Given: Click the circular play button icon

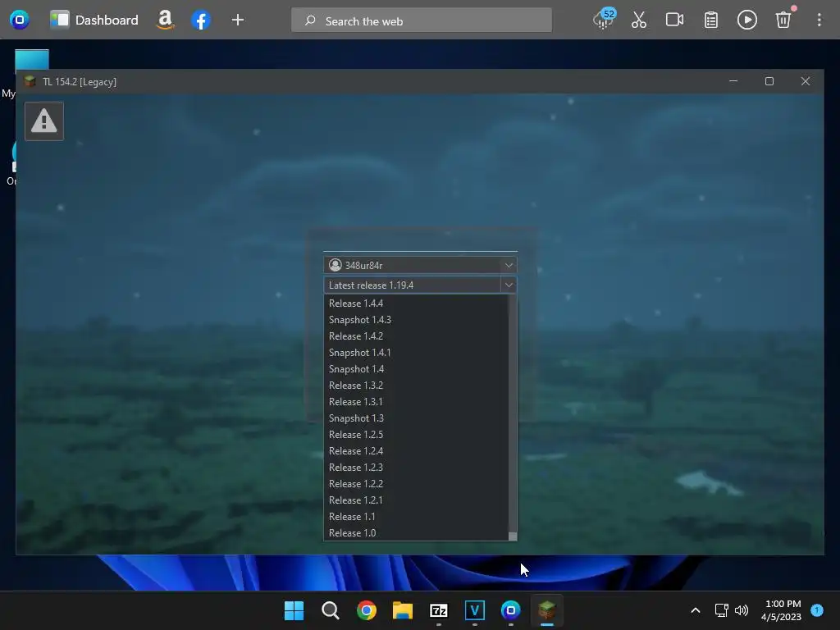Looking at the screenshot, I should (746, 21).
